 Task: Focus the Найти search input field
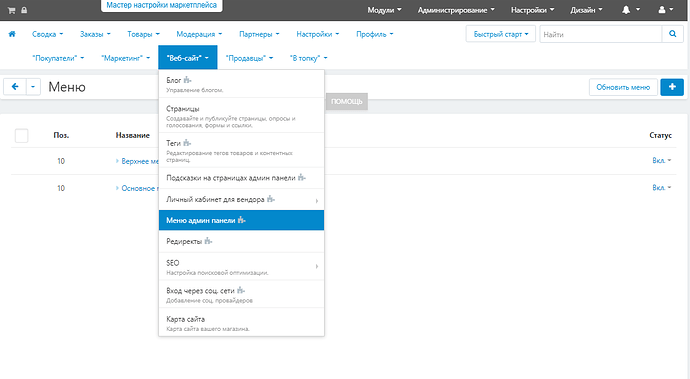pos(601,34)
